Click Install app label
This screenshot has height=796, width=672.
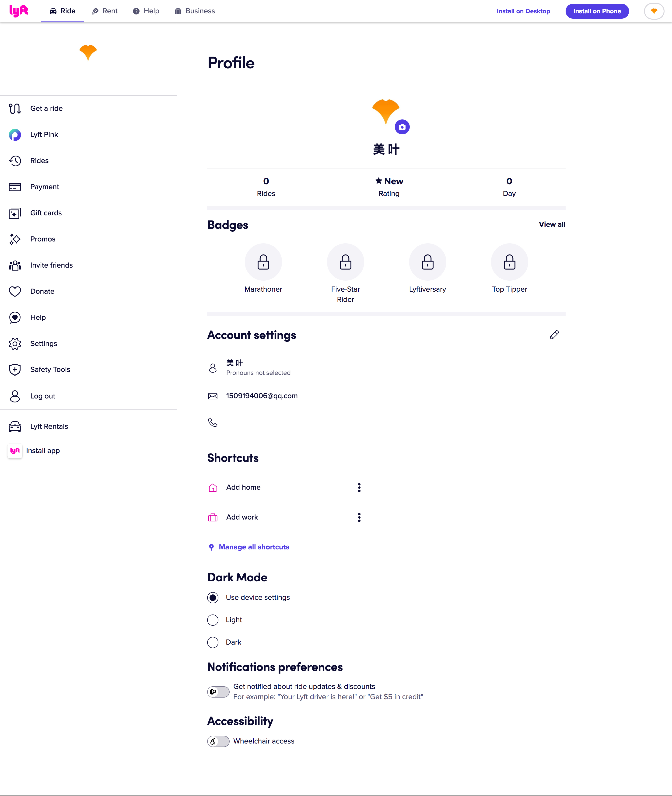[x=43, y=451]
